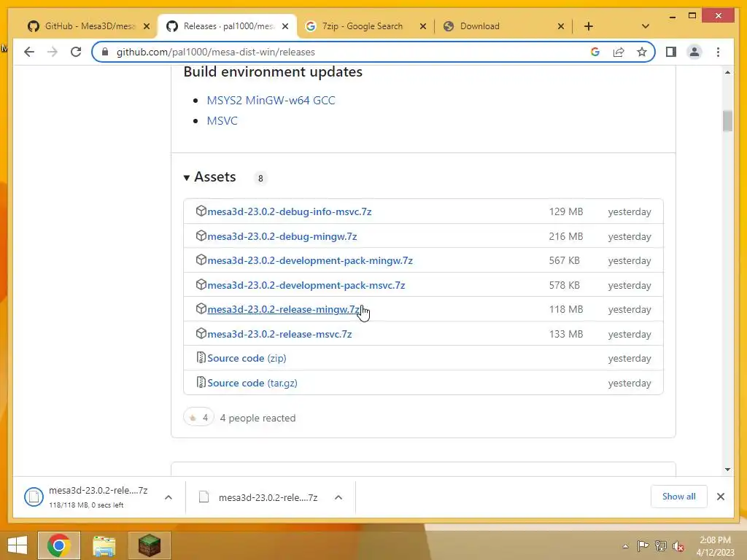Viewport: 747px width, 560px height.
Task: Click package icon beside debug-info-msvc.7z
Action: coord(201,211)
